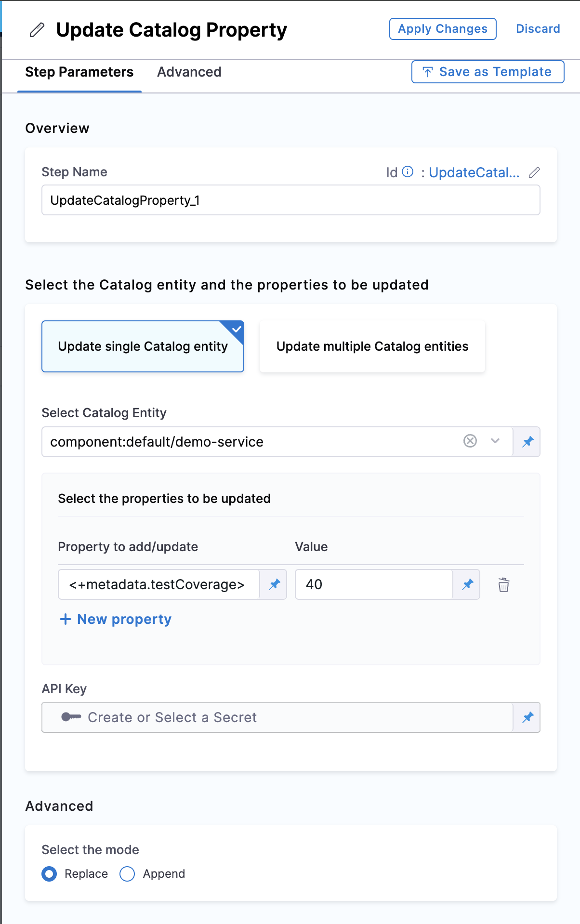Screen dimensions: 580x924
Task: Switch to the Step Parameters tab
Action: tap(79, 72)
